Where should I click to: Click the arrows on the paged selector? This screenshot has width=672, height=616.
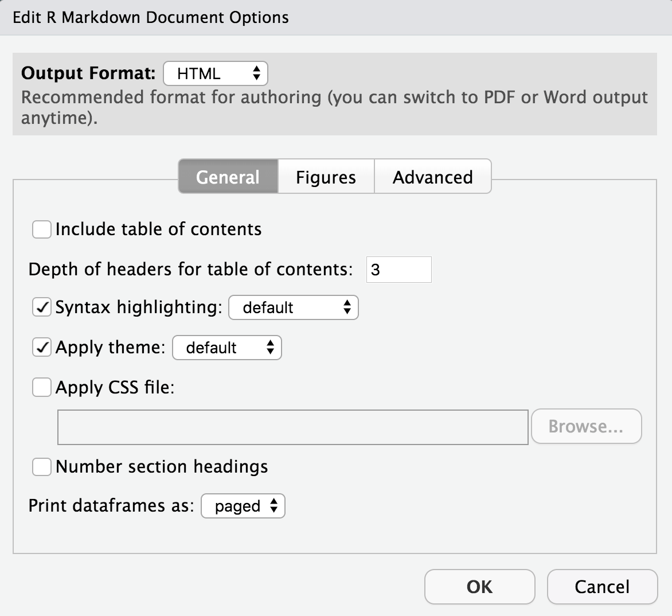point(274,506)
